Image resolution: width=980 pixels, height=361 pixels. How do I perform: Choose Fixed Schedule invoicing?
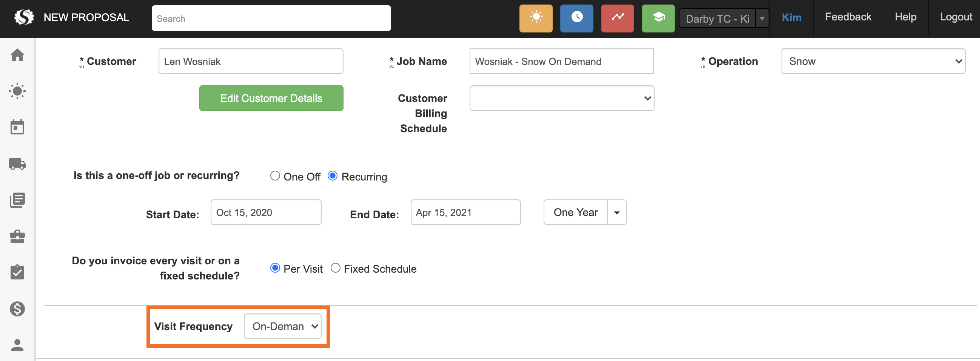tap(335, 268)
